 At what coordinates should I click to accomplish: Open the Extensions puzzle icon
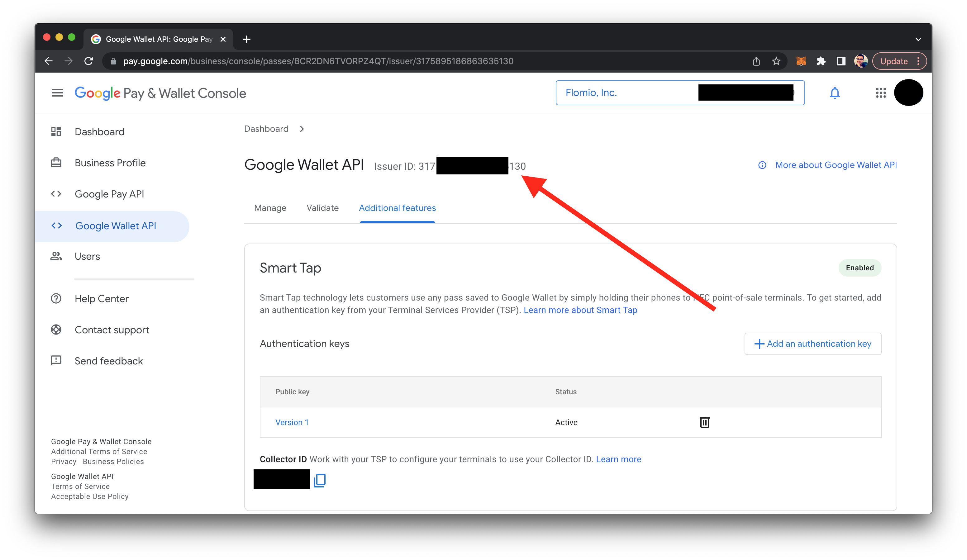click(x=821, y=61)
